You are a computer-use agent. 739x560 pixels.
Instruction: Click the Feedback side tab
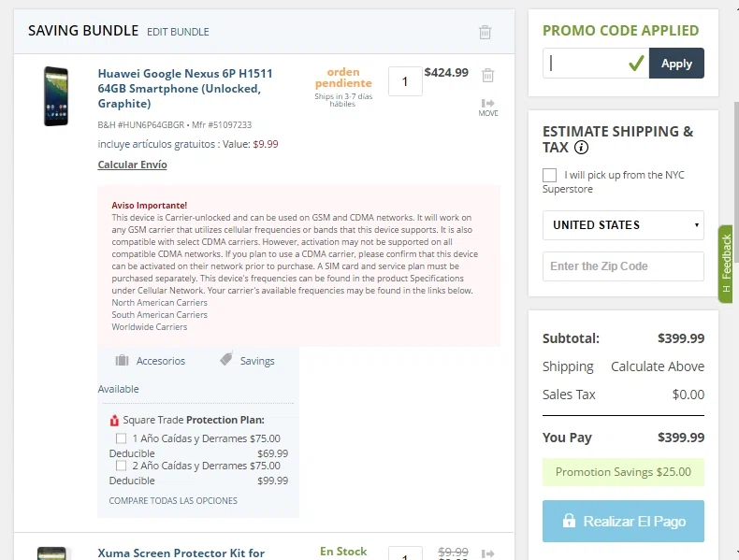tap(726, 264)
